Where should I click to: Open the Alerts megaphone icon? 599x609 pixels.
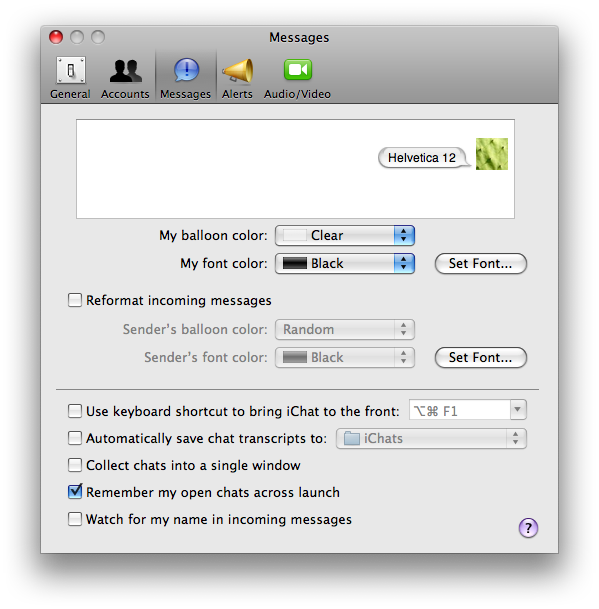tap(237, 70)
